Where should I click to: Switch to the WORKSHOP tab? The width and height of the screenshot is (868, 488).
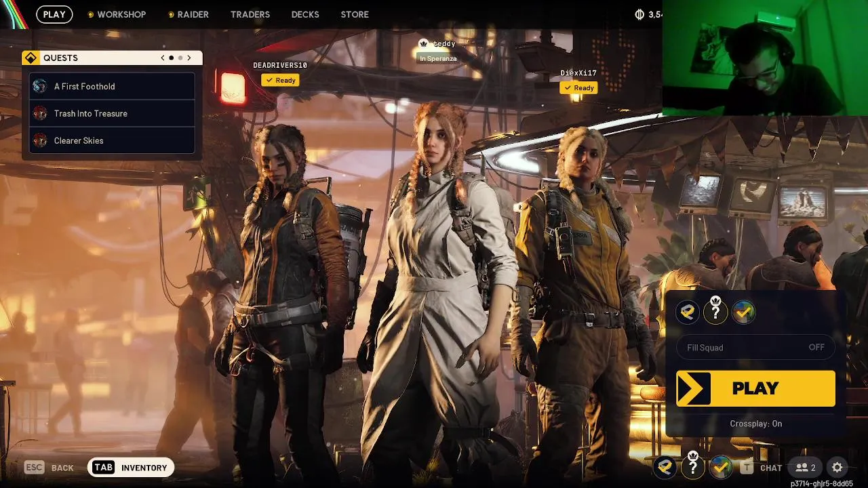click(x=121, y=14)
